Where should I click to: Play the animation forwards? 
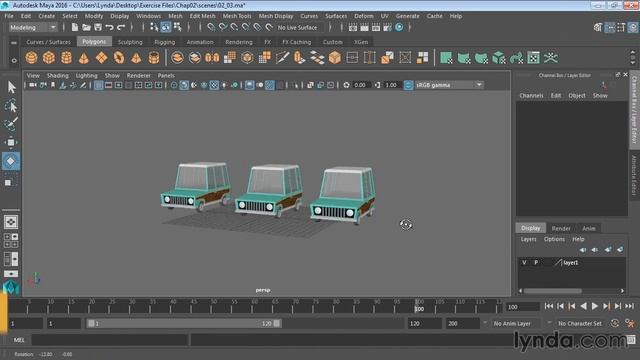595,306
